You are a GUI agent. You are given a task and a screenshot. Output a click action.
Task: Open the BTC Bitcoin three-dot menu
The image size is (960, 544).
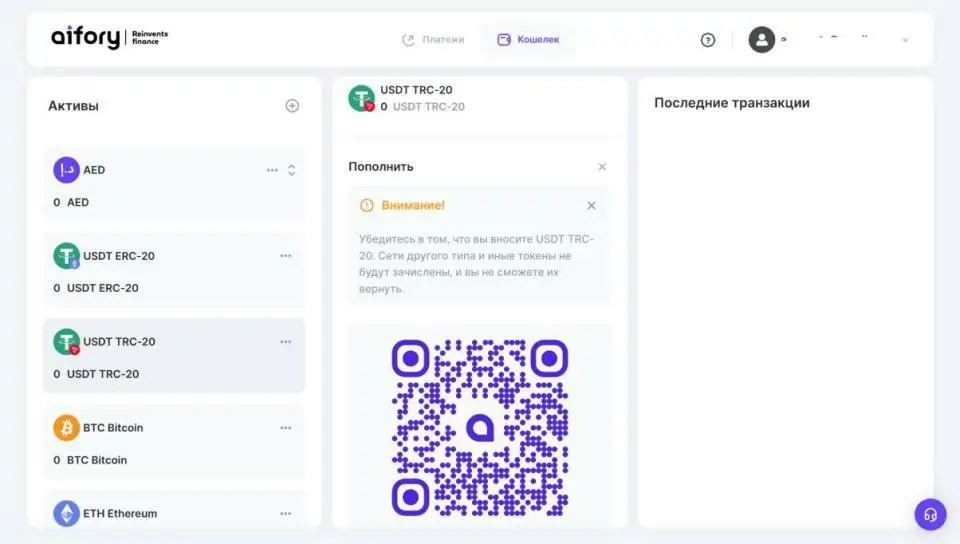click(285, 428)
